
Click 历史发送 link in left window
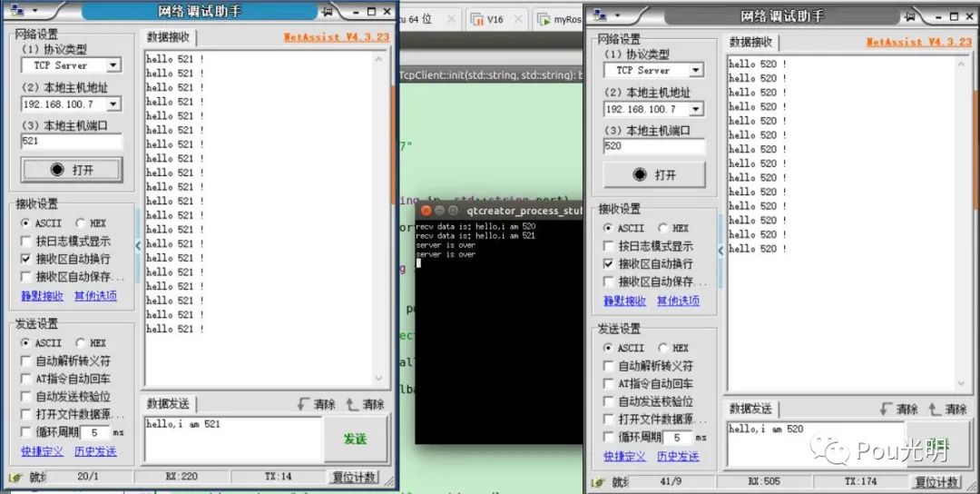95,450
